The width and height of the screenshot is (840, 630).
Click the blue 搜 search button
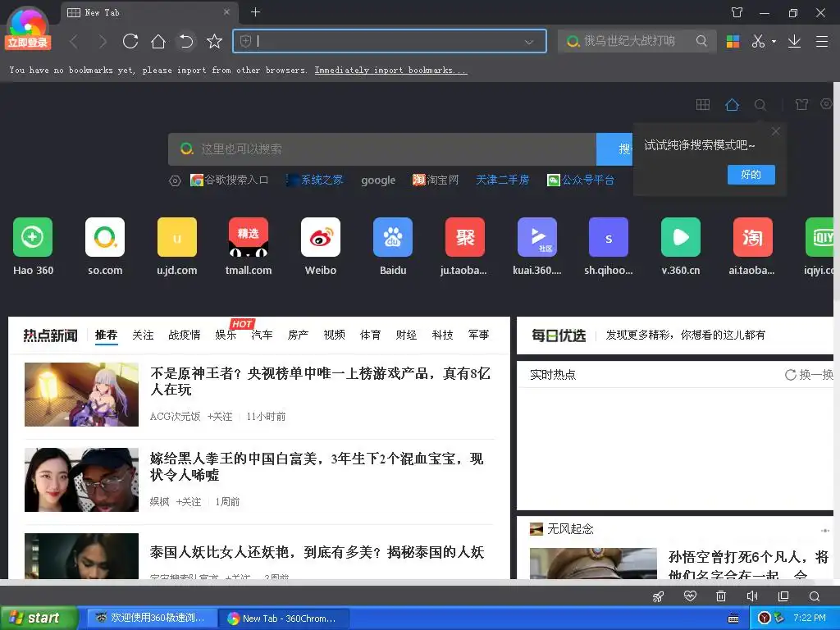coord(615,149)
